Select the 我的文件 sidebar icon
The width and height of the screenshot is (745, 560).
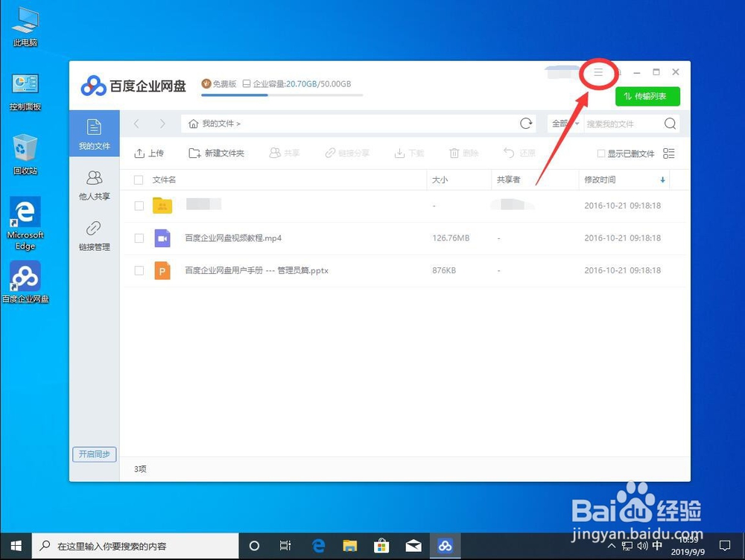click(x=94, y=134)
